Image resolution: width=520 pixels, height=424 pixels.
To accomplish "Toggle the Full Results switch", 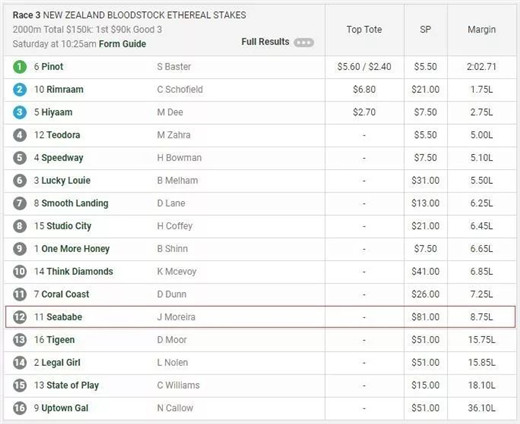I will click(x=304, y=43).
